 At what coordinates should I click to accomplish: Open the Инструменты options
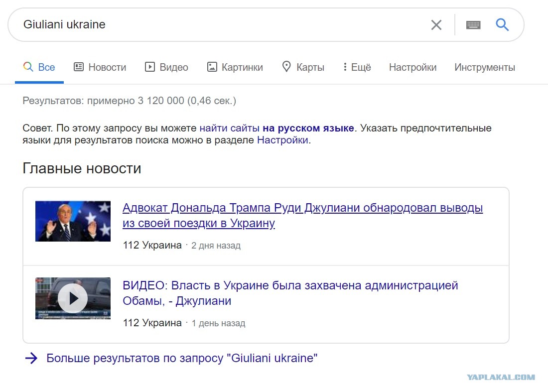pos(485,67)
